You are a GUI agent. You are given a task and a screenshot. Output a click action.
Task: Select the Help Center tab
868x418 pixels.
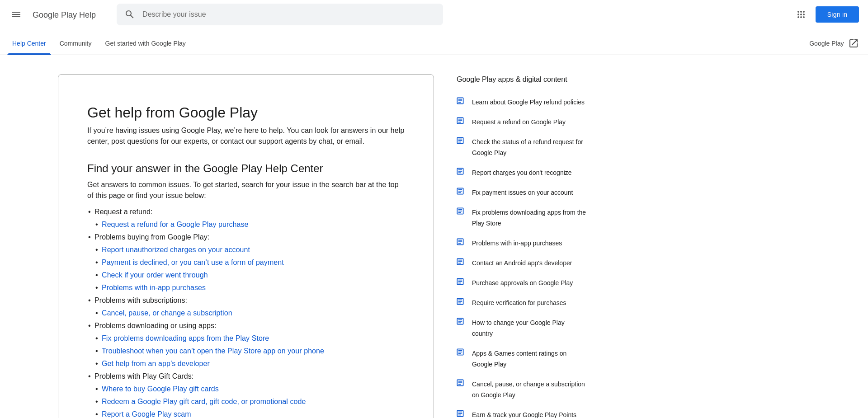point(29,43)
